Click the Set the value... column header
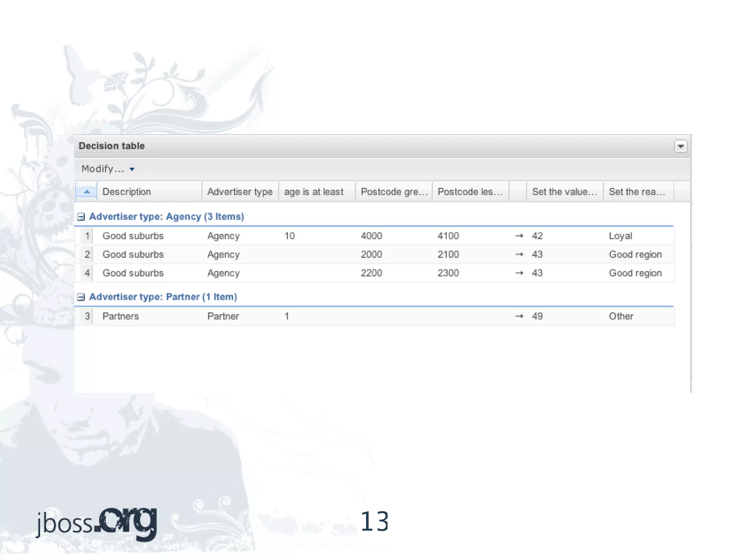The height and width of the screenshot is (560, 747). 564,192
